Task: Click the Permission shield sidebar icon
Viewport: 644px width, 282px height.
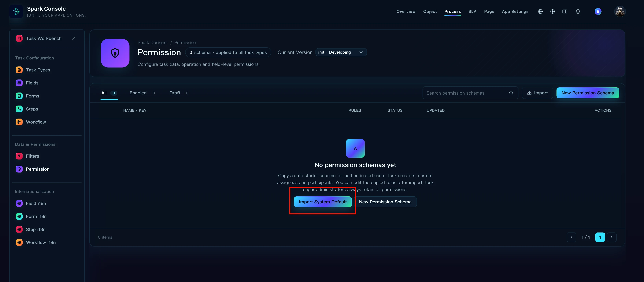Action: pyautogui.click(x=19, y=169)
